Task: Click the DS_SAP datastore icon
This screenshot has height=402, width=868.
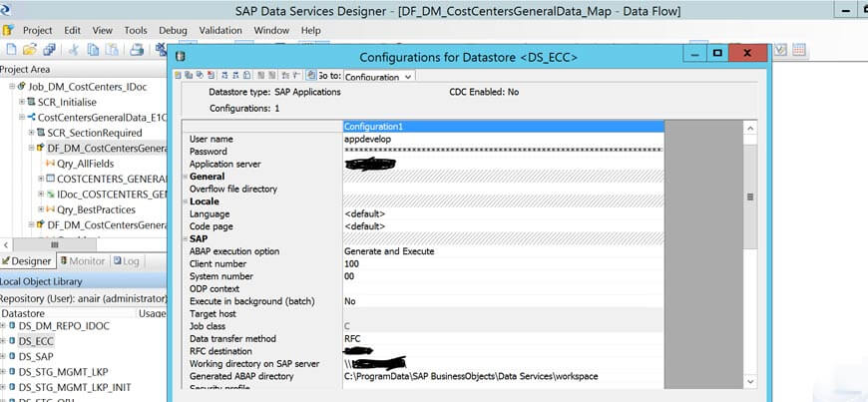Action: [12, 356]
